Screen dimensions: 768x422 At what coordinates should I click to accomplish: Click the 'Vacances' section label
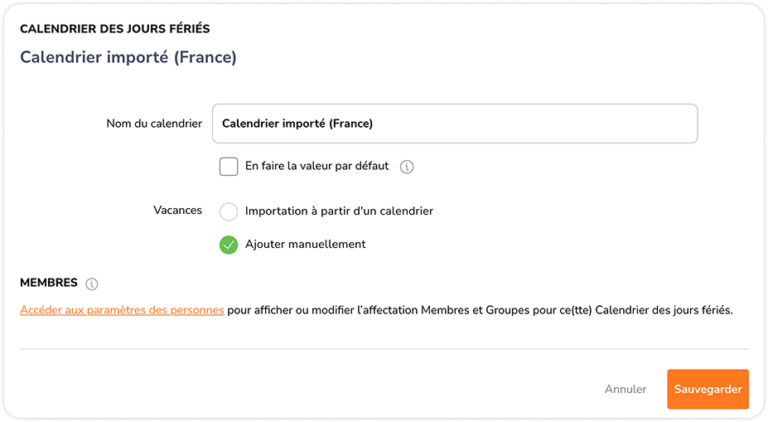177,211
